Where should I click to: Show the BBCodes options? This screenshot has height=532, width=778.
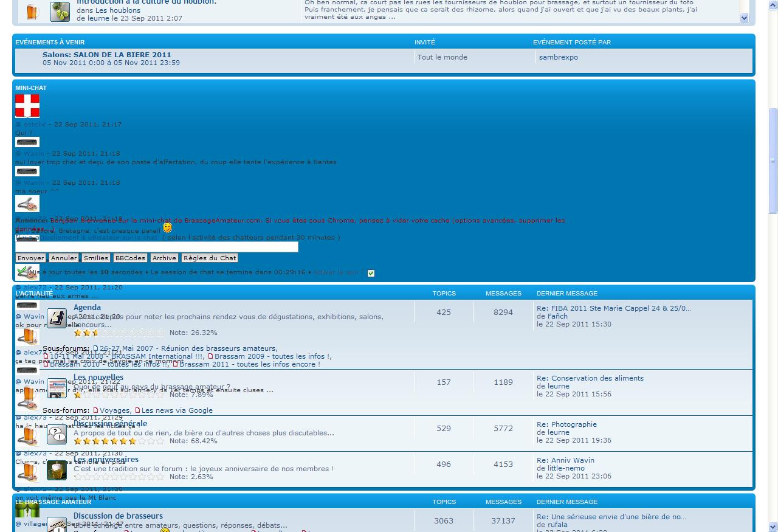point(130,258)
